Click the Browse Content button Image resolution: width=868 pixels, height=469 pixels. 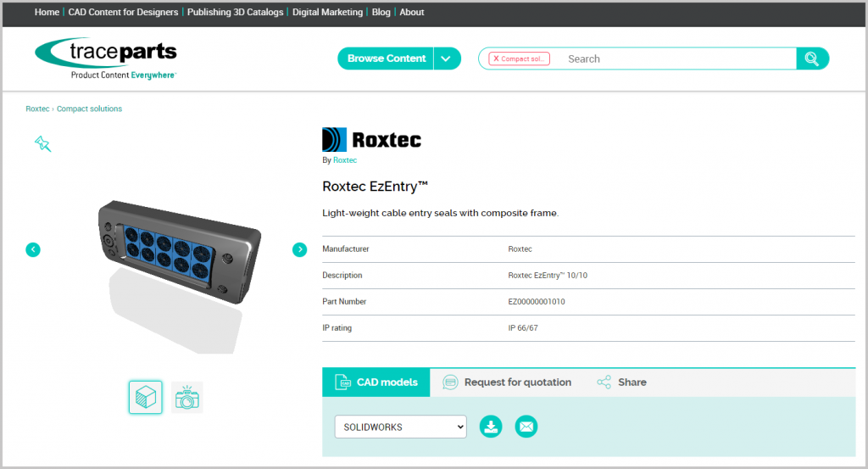(387, 59)
